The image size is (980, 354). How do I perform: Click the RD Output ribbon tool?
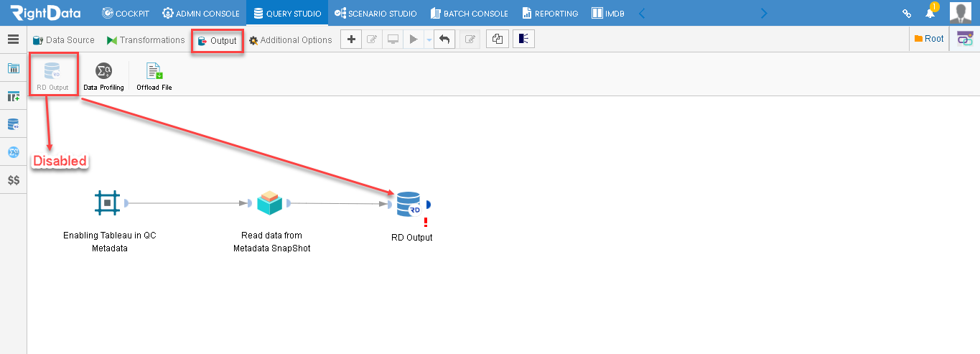pyautogui.click(x=52, y=76)
